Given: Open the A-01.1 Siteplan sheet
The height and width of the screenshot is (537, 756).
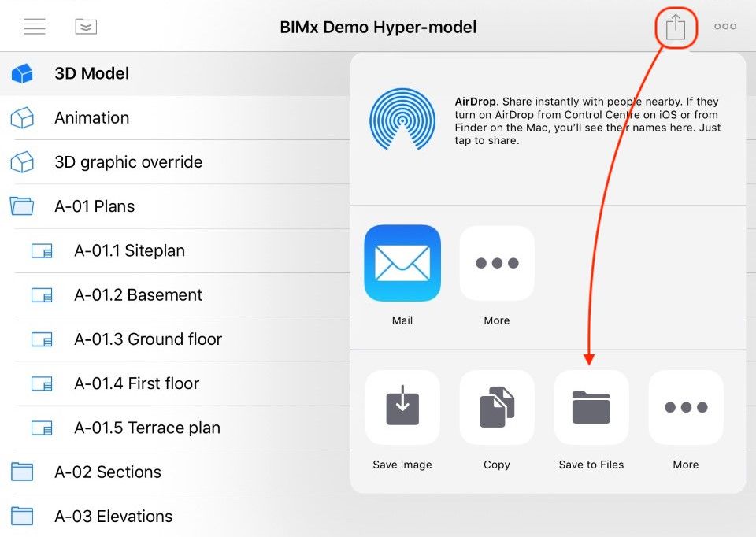Looking at the screenshot, I should pos(176,250).
